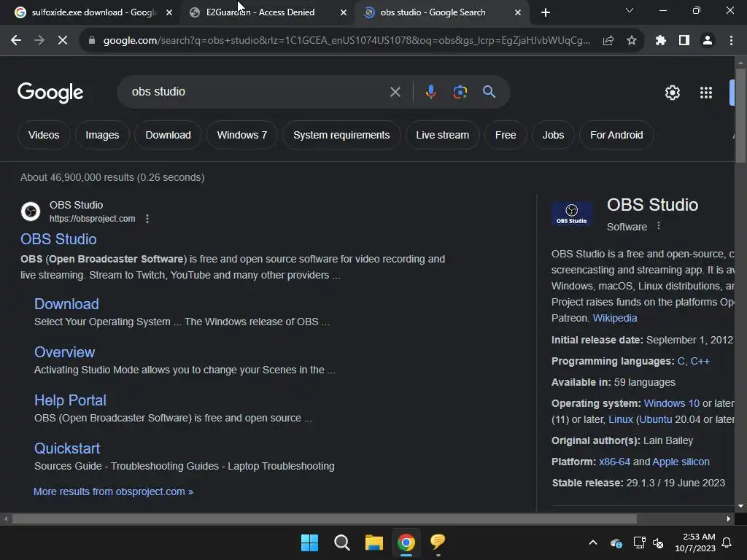747x560 pixels.
Task: Open the x86-64 platform link
Action: click(x=614, y=462)
